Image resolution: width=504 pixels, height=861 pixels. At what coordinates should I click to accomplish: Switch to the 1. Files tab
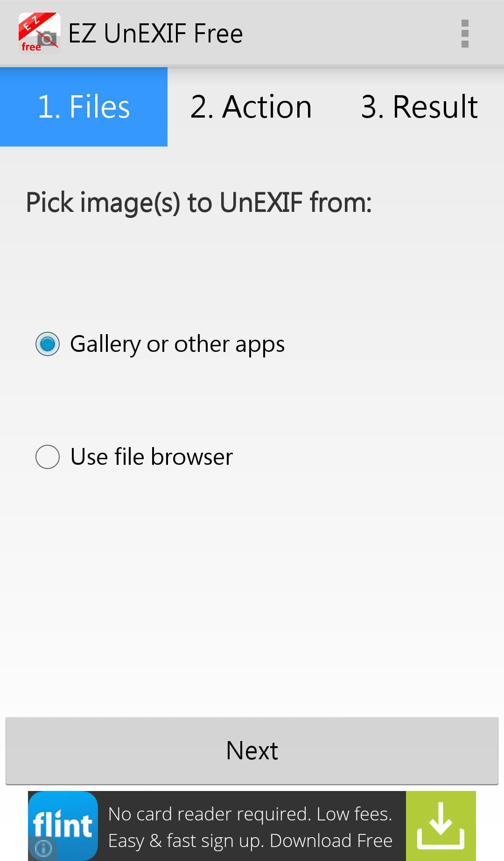tap(84, 107)
